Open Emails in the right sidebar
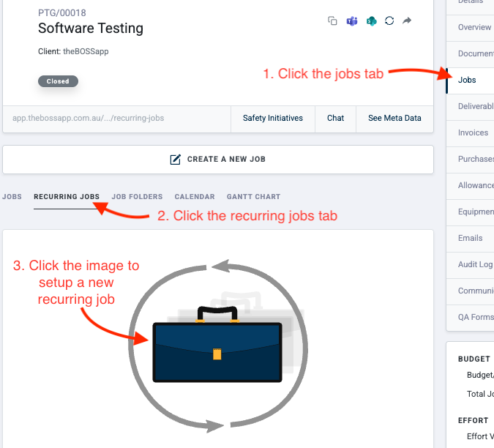Viewport: 494px width, 448px height. (471, 239)
